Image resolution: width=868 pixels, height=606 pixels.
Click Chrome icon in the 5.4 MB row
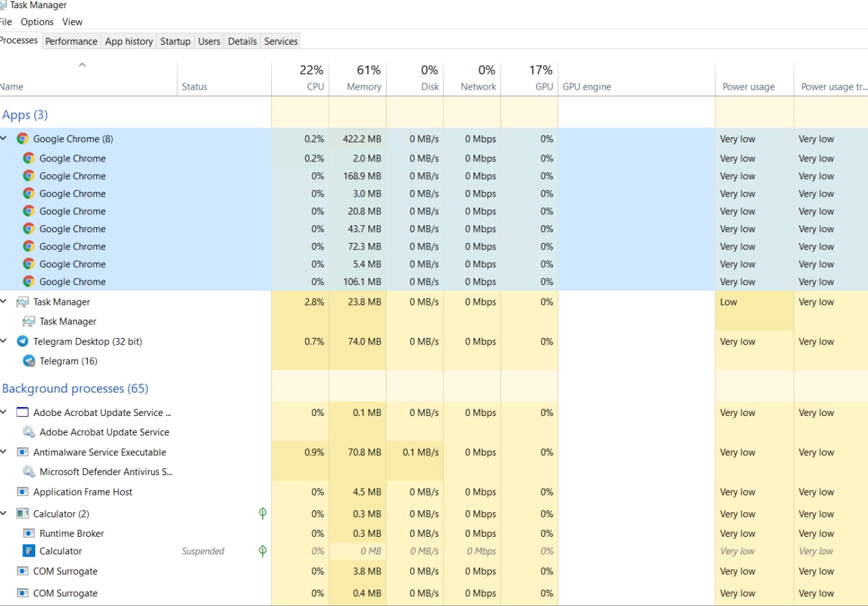click(28, 264)
